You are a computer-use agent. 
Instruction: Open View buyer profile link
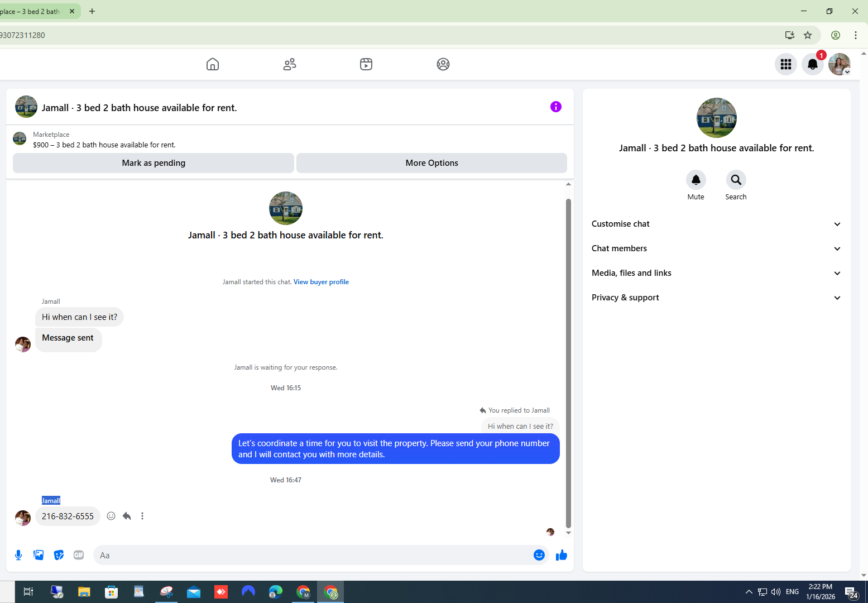[x=321, y=282]
